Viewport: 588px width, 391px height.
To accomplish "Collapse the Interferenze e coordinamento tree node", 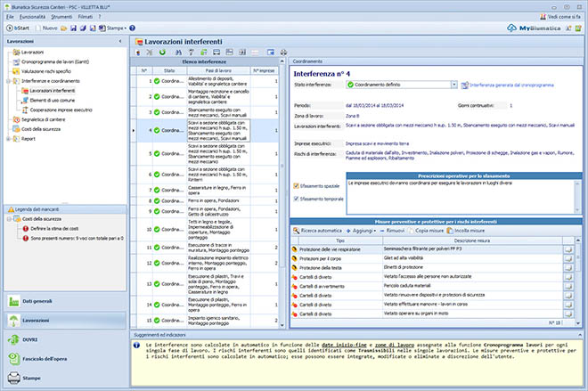I will click(7, 81).
